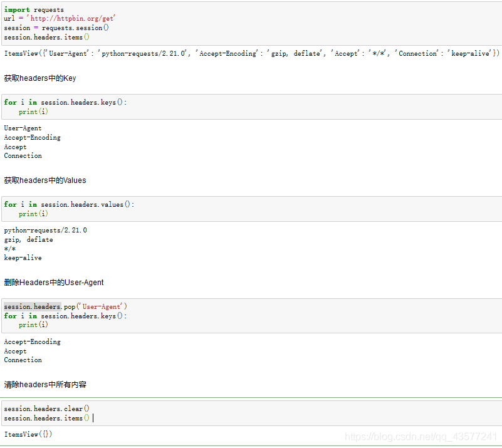Click the 'session = requests.session()' line
Image resolution: width=502 pixels, height=448 pixels.
[x=56, y=28]
